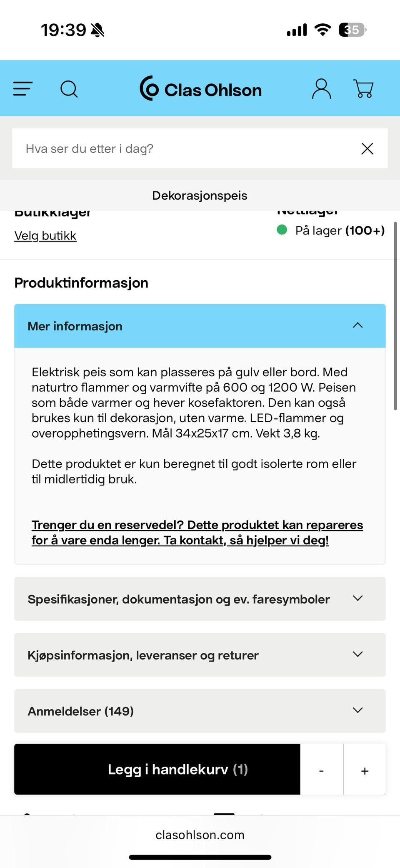Open the shopping cart icon
This screenshot has width=400, height=868.
363,89
